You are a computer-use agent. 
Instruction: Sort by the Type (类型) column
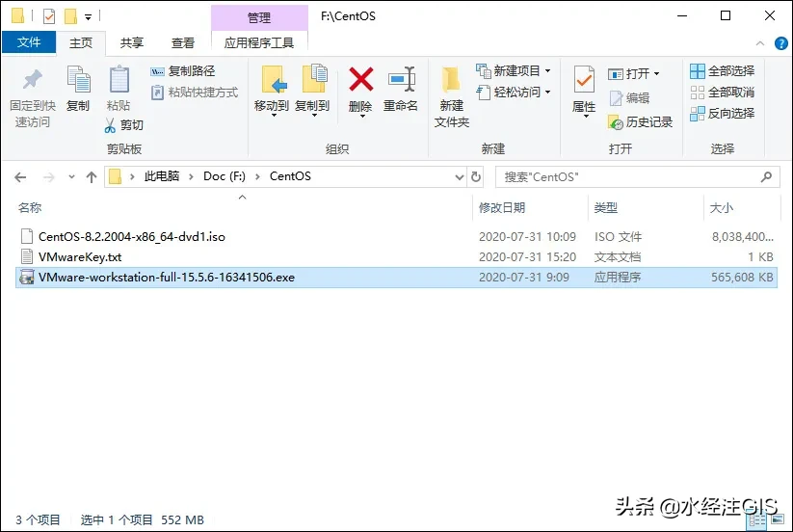(606, 208)
